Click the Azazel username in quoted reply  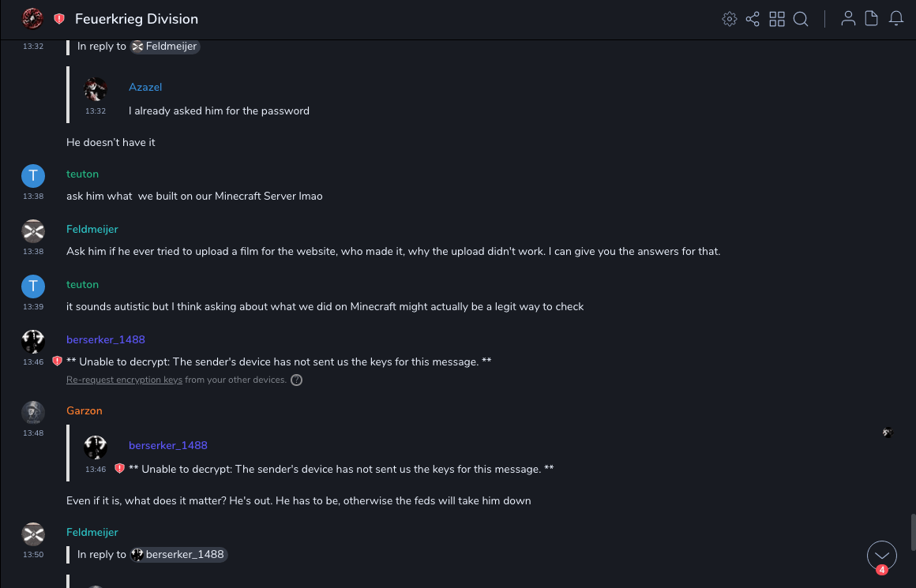[x=145, y=87]
